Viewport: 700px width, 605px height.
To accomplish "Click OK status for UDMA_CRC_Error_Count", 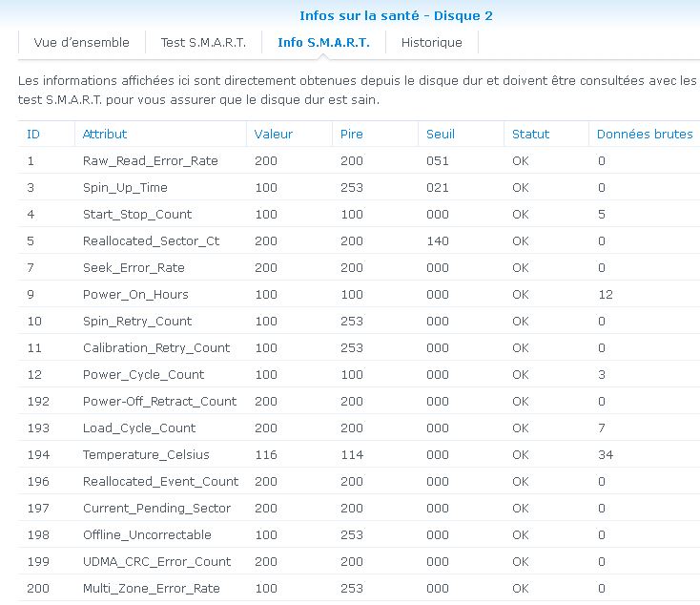I will click(x=520, y=562).
